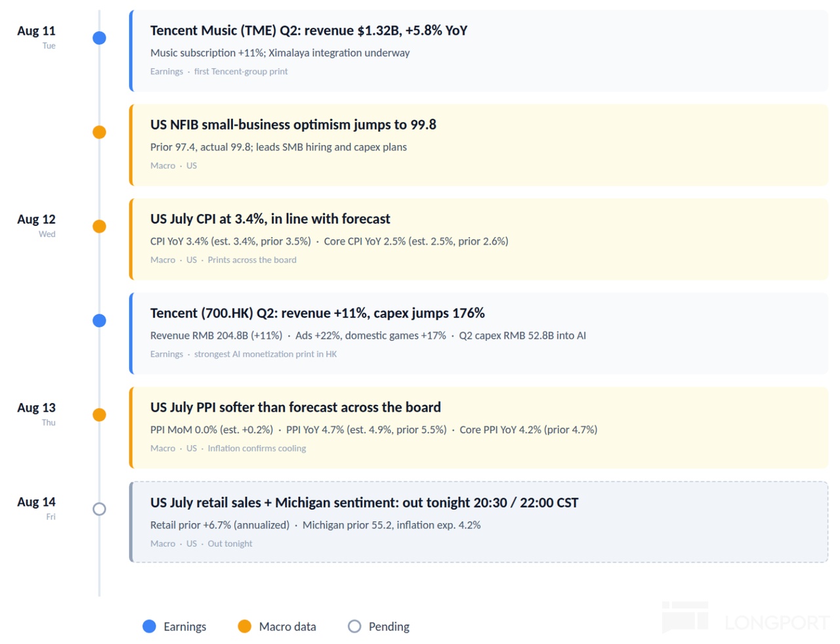Open the Tencent 700.HK capex jumps headline
Viewport: 840px width, 644px height.
point(317,313)
